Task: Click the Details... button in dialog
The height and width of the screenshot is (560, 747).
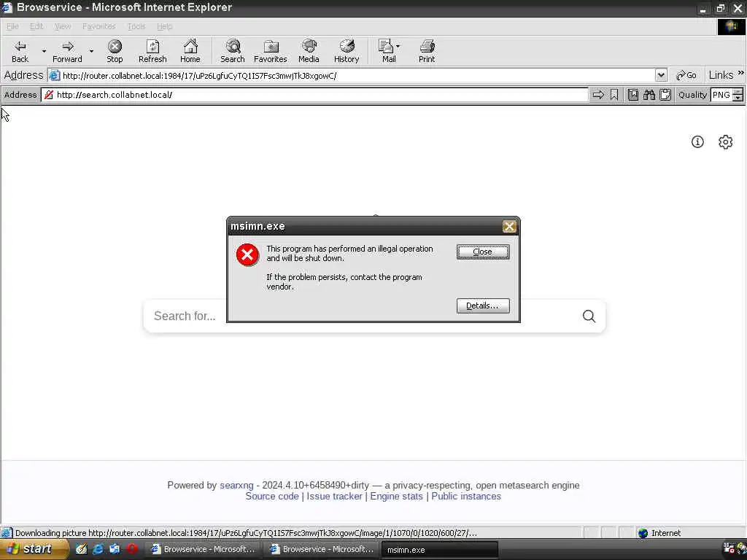Action: 483,306
